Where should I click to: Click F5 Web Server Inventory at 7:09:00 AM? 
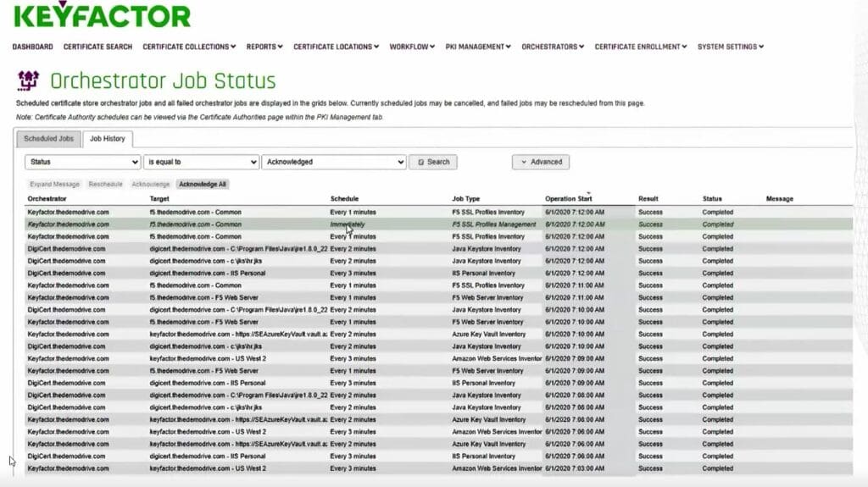(487, 371)
